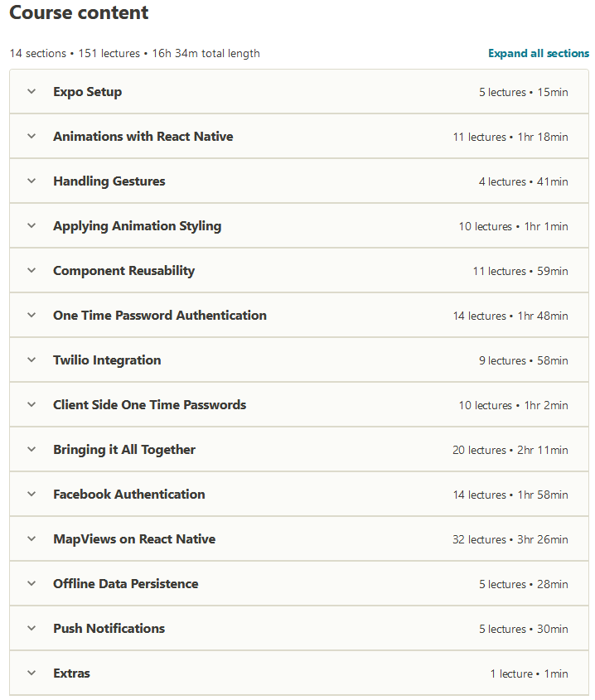Expand Client Side One Time Passwords chevron

point(31,404)
